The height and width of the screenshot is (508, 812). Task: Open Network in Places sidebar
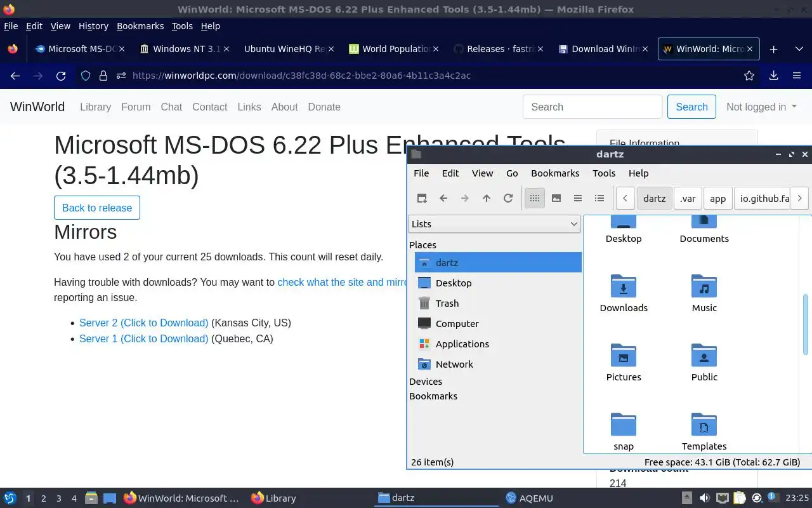498,364
